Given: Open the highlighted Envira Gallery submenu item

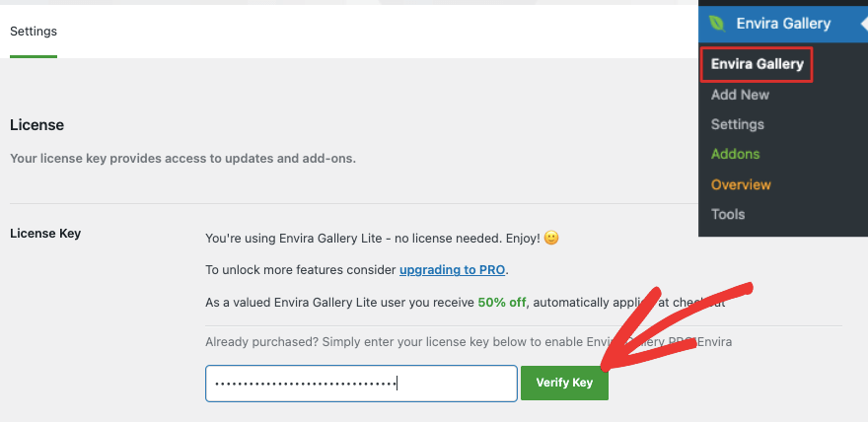Looking at the screenshot, I should tap(757, 64).
